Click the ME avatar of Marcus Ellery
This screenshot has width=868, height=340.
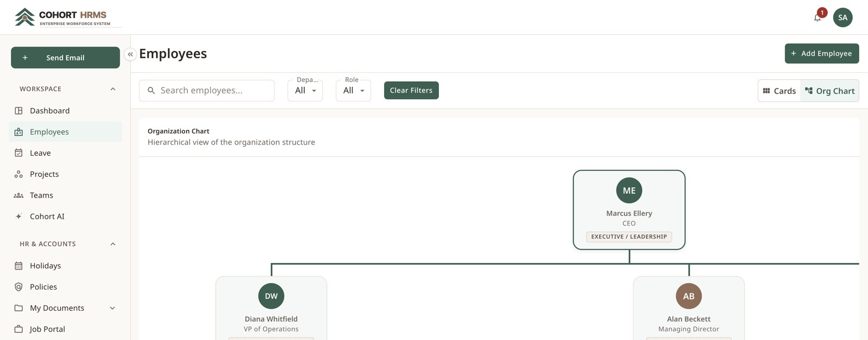[629, 190]
